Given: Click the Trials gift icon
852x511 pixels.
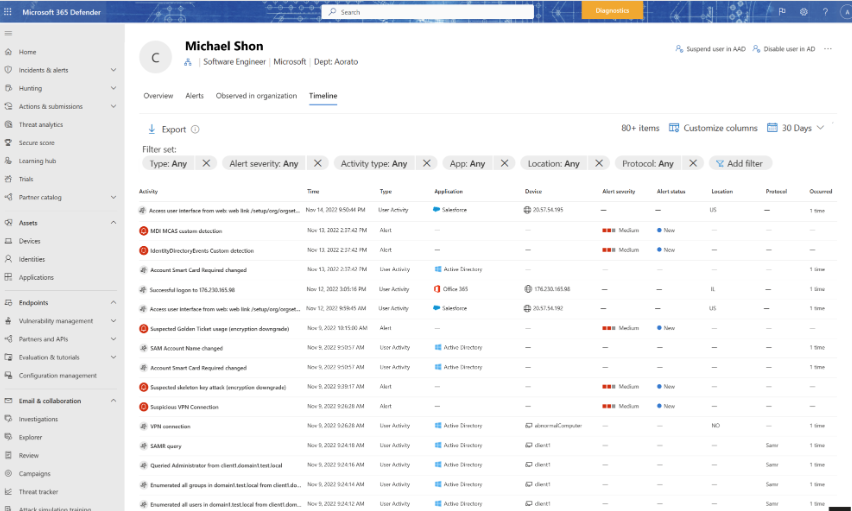Looking at the screenshot, I should [x=8, y=179].
